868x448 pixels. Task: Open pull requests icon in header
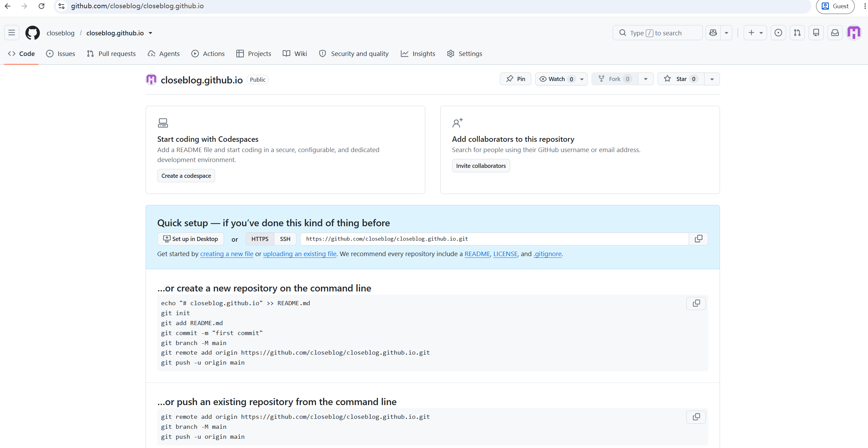(x=797, y=33)
